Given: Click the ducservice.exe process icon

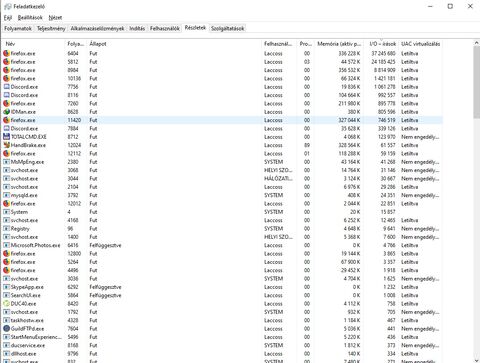Looking at the screenshot, I should pyautogui.click(x=6, y=345).
